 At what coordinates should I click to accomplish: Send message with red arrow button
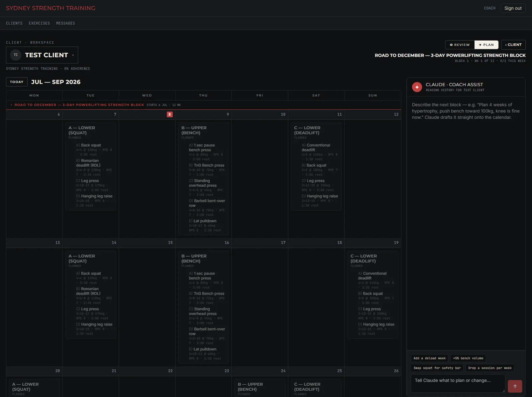click(515, 386)
